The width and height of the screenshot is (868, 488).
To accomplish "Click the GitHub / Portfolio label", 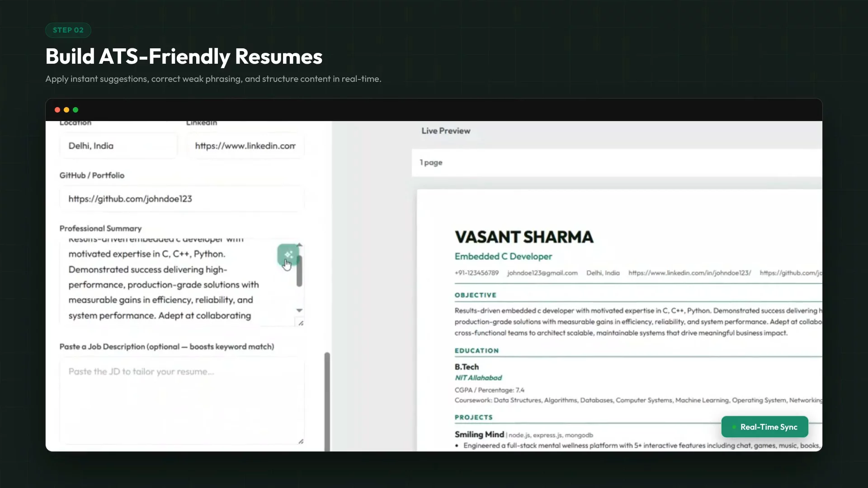I will click(92, 175).
